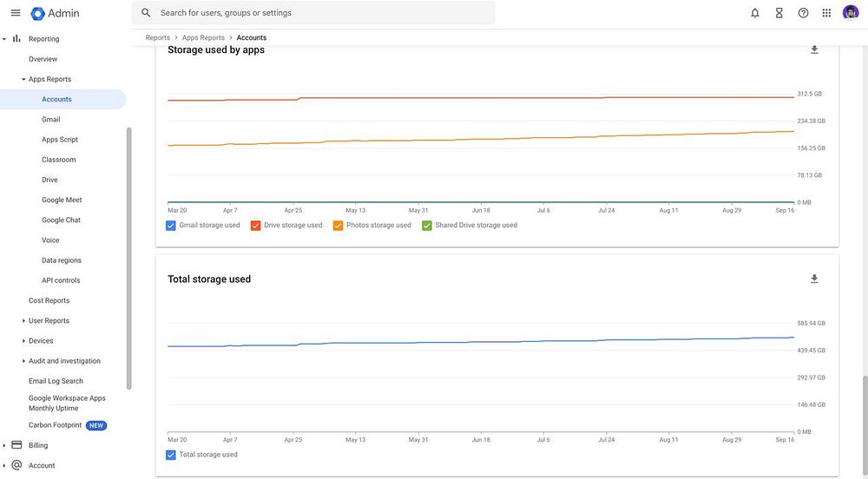The height and width of the screenshot is (479, 868).
Task: Click the notifications bell icon
Action: pyautogui.click(x=755, y=13)
